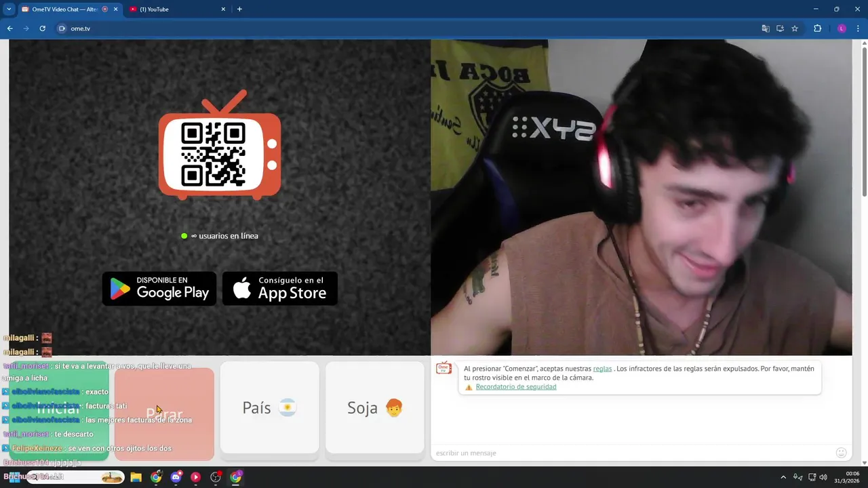The height and width of the screenshot is (488, 868).
Task: Open the network tray icon
Action: (x=812, y=477)
